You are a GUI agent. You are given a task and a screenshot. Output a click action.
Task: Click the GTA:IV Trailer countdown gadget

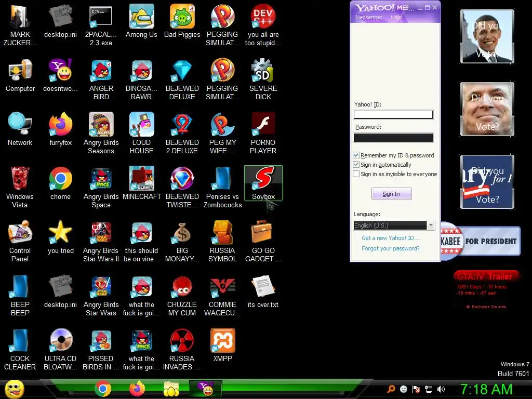coord(486,289)
